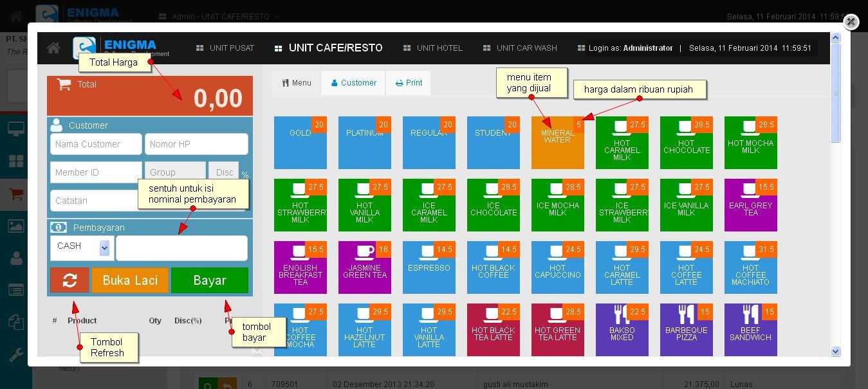Select the Mineral Water orange tile

557,143
